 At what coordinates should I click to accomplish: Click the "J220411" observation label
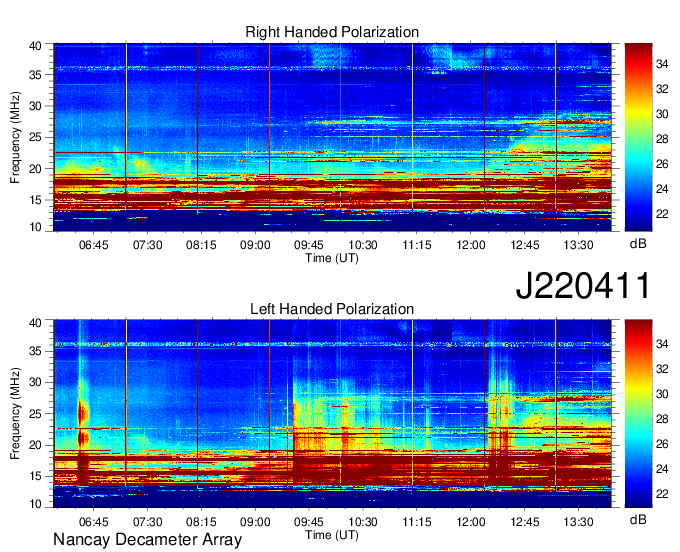click(x=583, y=285)
